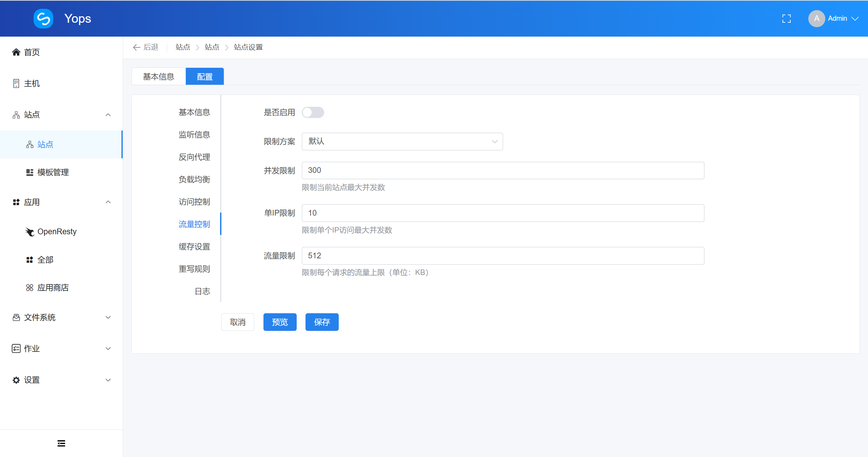The width and height of the screenshot is (868, 457).
Task: Click the 预览 preview button
Action: (280, 322)
